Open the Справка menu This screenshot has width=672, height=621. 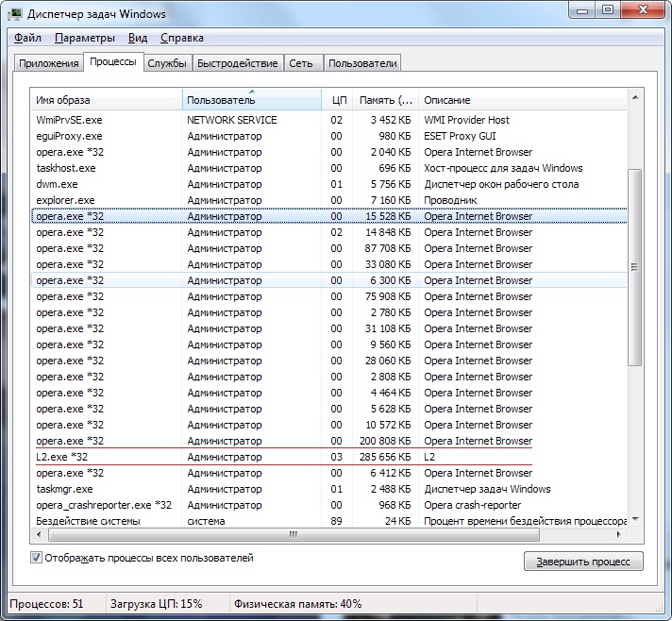click(x=182, y=38)
